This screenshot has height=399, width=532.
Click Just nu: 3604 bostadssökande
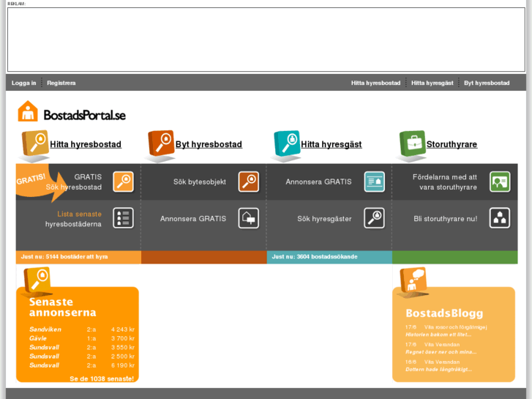(315, 257)
